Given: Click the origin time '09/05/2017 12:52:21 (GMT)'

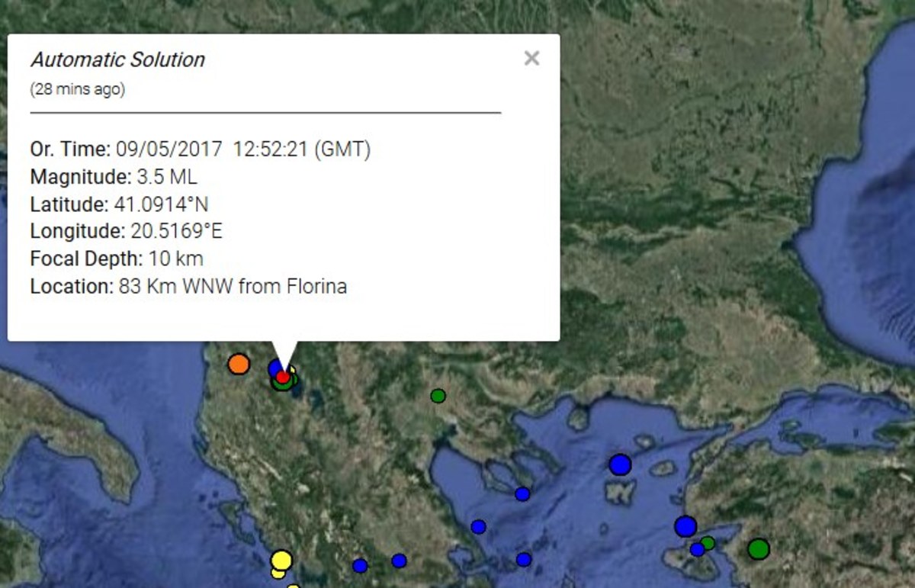Looking at the screenshot, I should click(x=245, y=149).
